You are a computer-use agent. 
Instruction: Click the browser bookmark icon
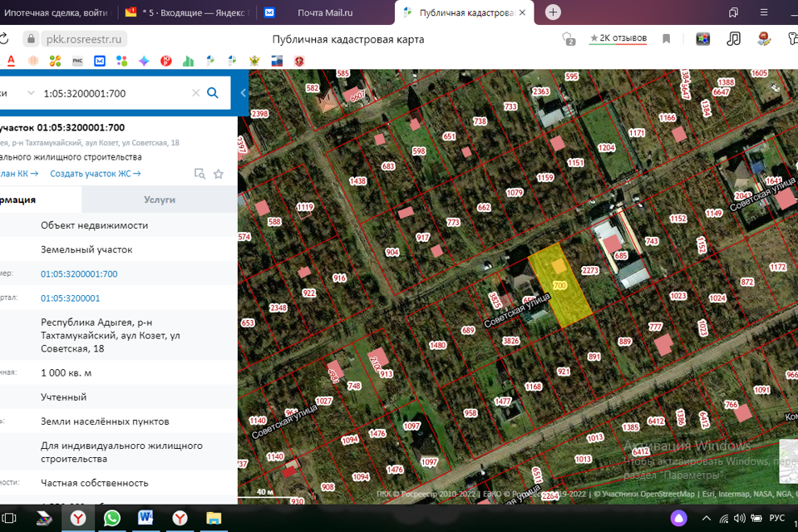tap(666, 39)
